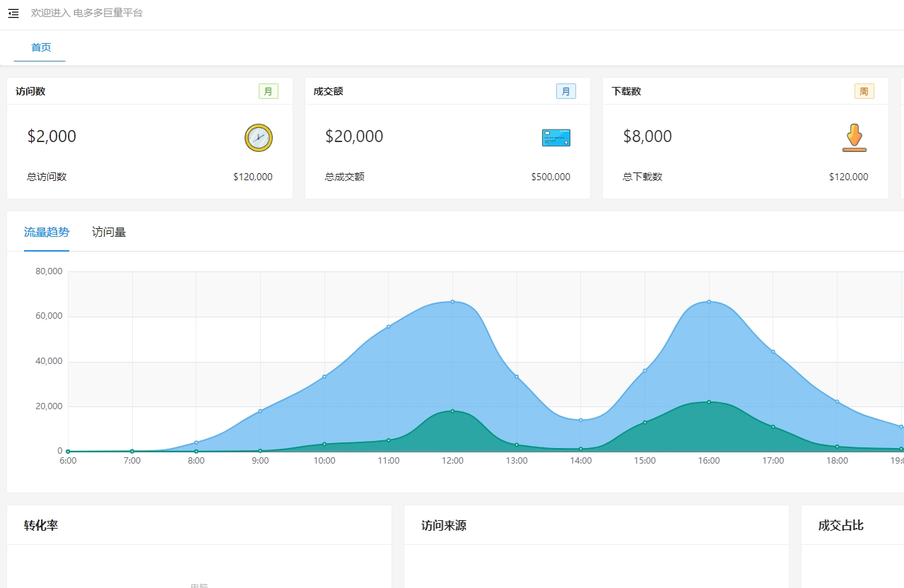Click the green peak data point at 16:00
The image size is (904, 588).
(709, 402)
